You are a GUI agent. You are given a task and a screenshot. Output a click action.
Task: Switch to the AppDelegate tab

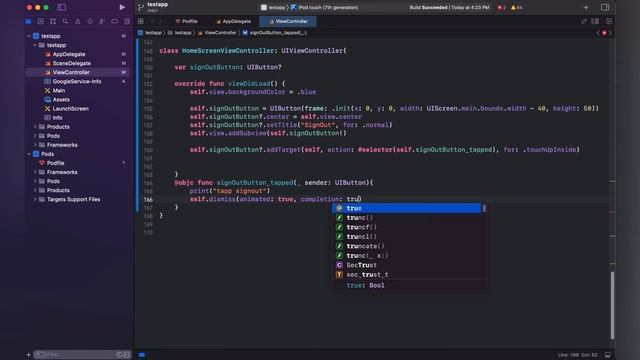coord(234,21)
